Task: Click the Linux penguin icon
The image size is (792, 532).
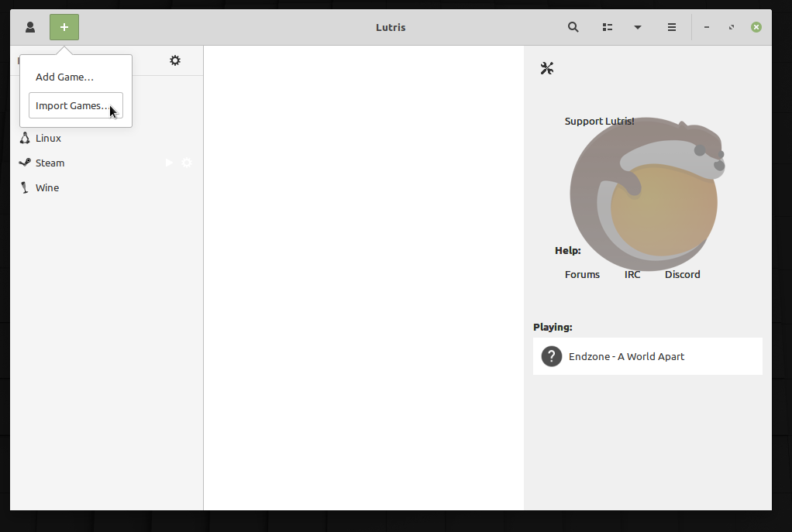Action: 25,138
